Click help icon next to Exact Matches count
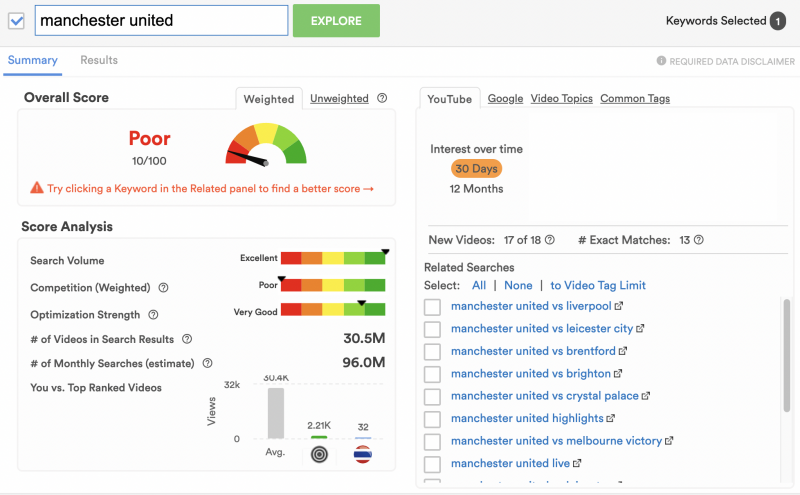Screen dimensions: 800x495 [699, 240]
